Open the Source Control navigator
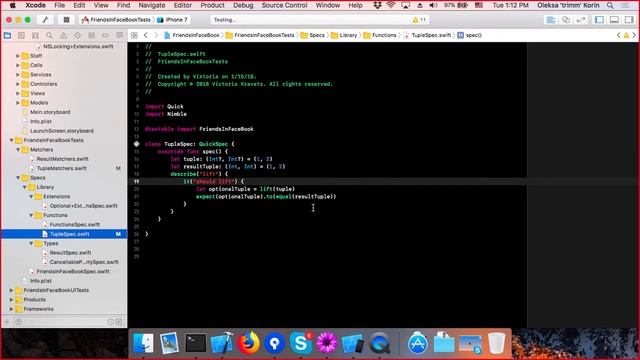Viewport: 640px width, 360px height. coord(21,36)
